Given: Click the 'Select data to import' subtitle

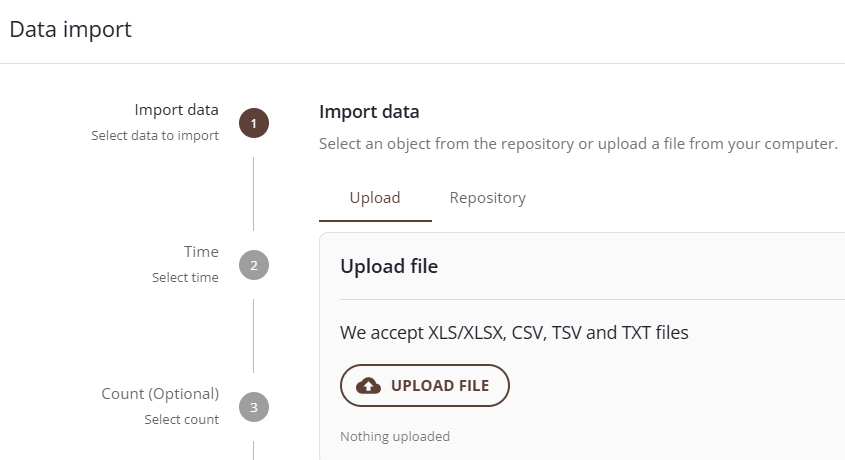Looking at the screenshot, I should (x=155, y=136).
